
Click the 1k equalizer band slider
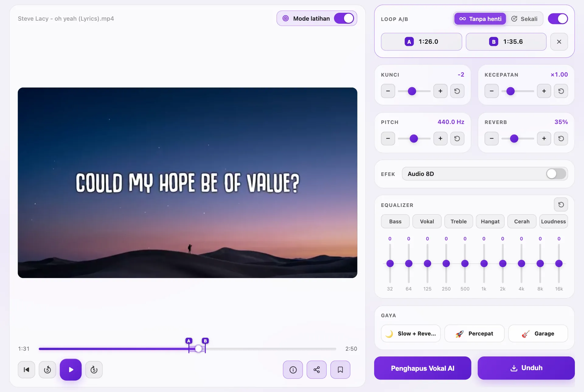coord(484,263)
